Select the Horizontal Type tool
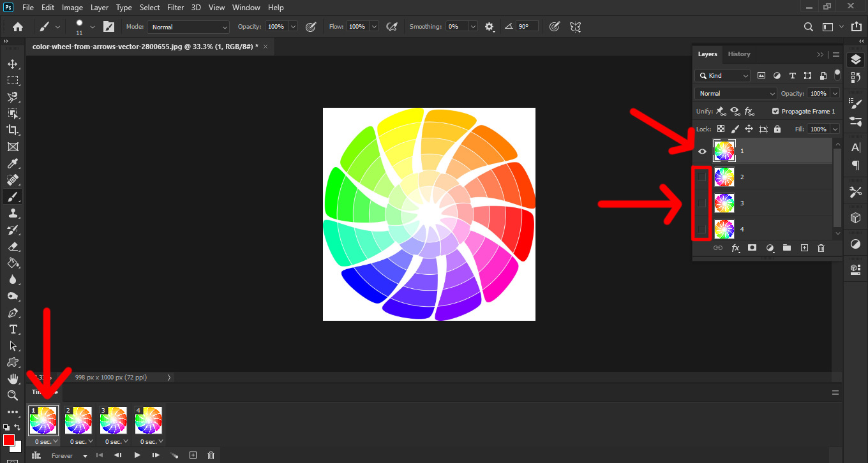Screen dimensions: 868x463 [x=12, y=329]
